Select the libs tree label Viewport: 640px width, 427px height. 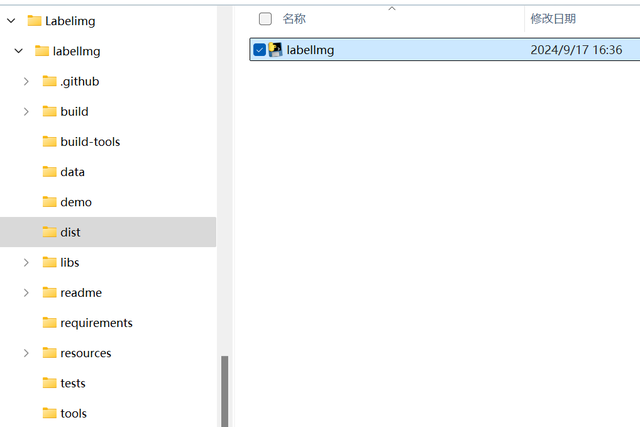coord(70,262)
